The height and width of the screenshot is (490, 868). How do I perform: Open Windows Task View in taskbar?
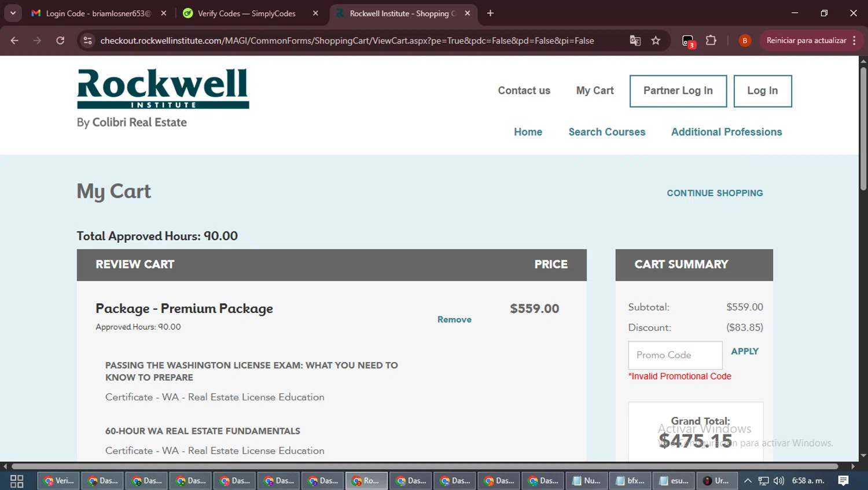point(17,481)
